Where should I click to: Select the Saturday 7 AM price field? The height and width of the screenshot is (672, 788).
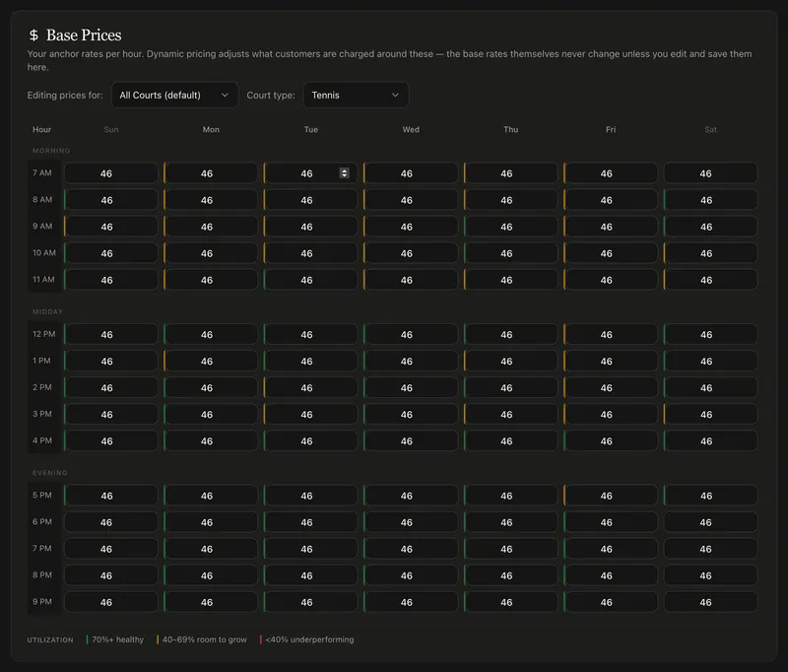click(x=710, y=173)
